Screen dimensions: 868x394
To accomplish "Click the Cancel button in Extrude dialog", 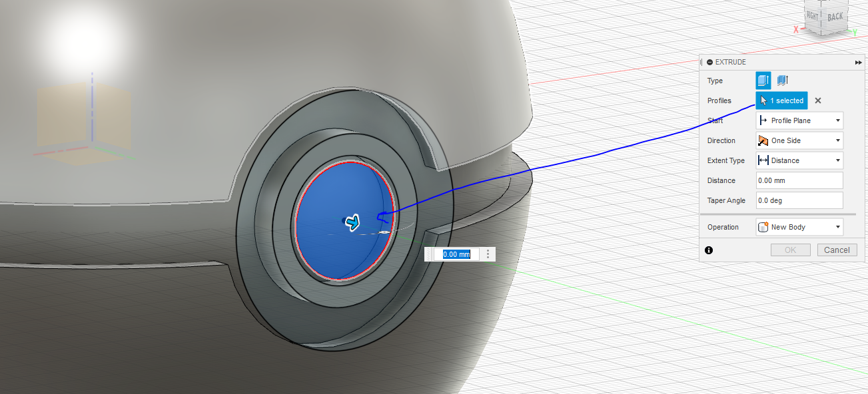I will [837, 250].
